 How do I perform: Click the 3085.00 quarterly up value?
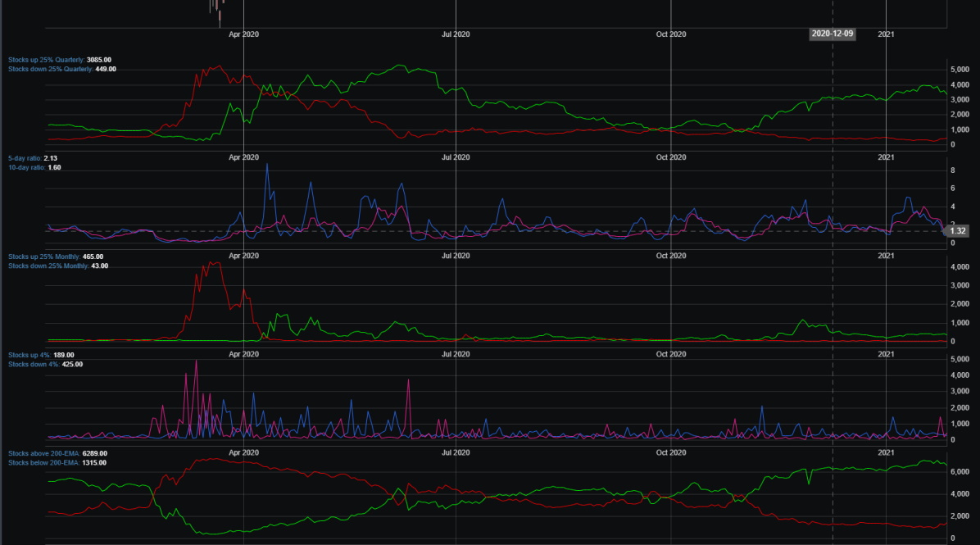(99, 60)
